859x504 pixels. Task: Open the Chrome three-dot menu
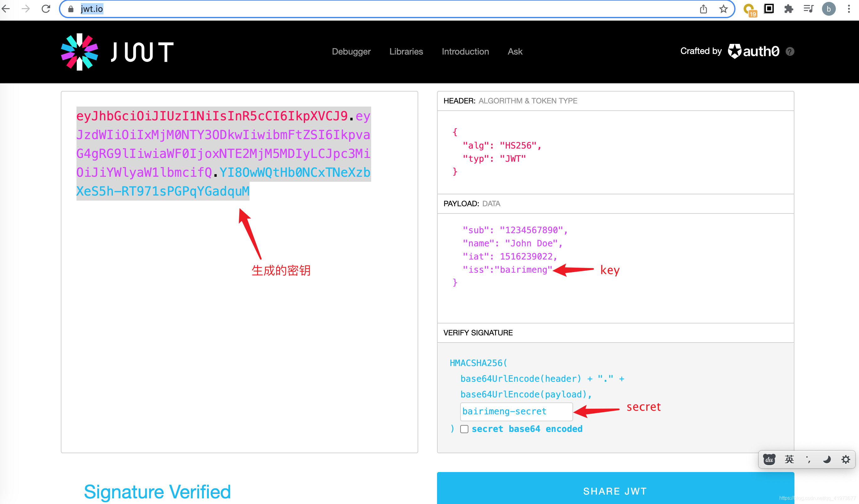coord(849,9)
